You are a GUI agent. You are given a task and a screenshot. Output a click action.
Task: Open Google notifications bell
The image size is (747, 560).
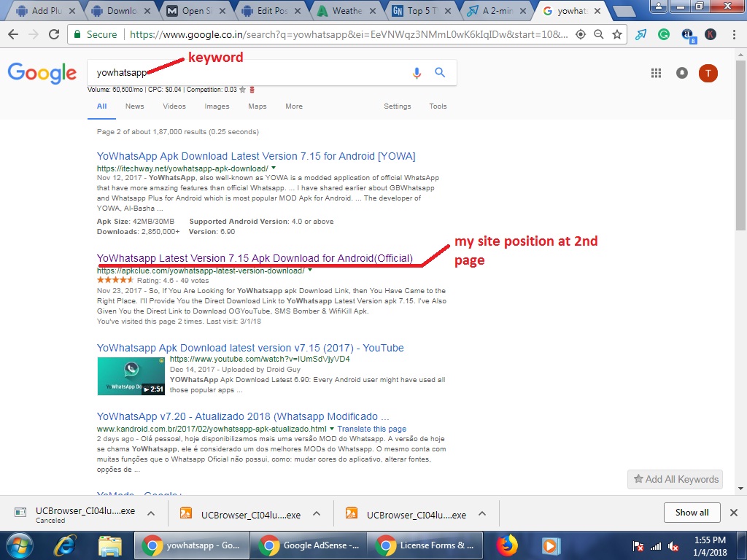[x=682, y=73]
